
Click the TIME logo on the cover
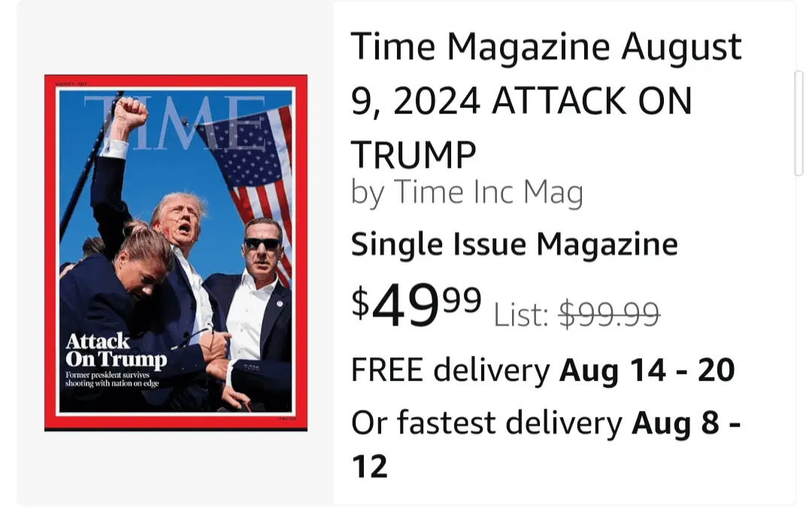tap(174, 122)
